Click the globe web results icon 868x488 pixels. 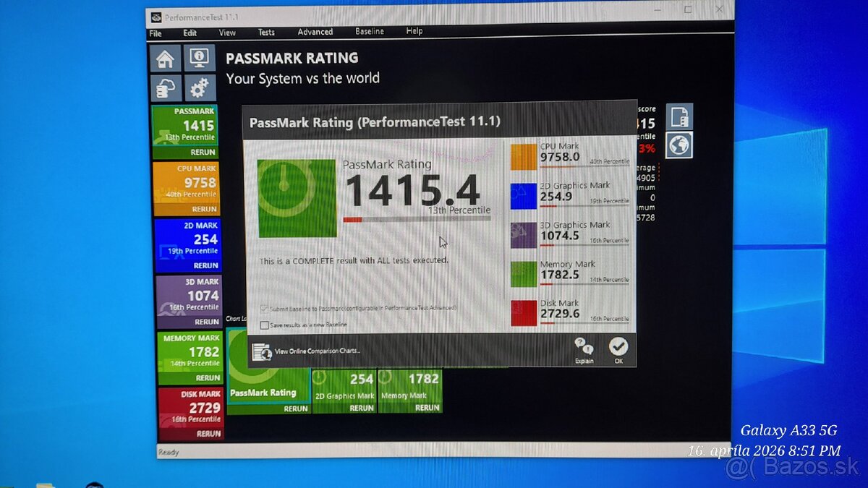[x=678, y=145]
